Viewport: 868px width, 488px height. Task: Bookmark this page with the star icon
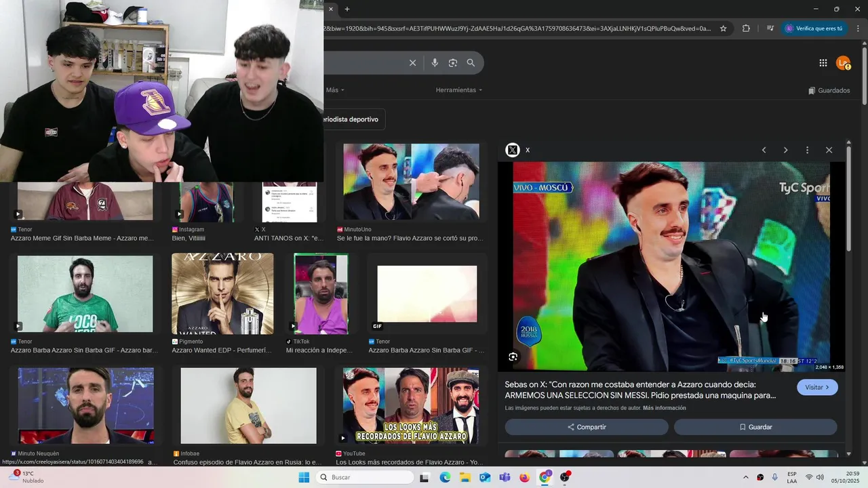click(724, 28)
